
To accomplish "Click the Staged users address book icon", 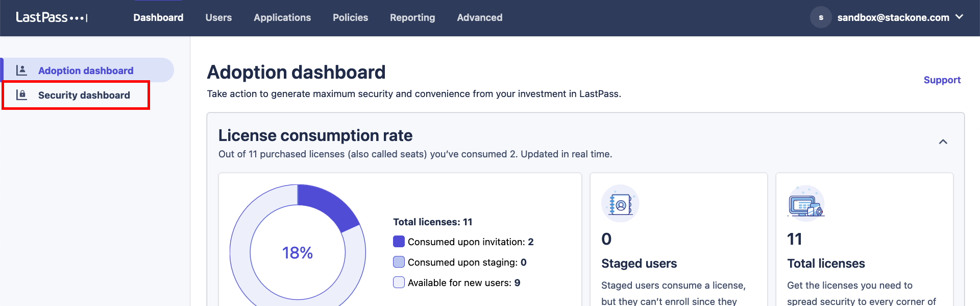I will click(620, 203).
